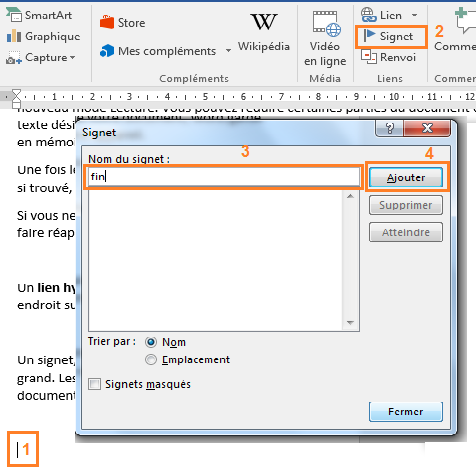Click the Fermer button
The image size is (476, 467).
[x=406, y=412]
